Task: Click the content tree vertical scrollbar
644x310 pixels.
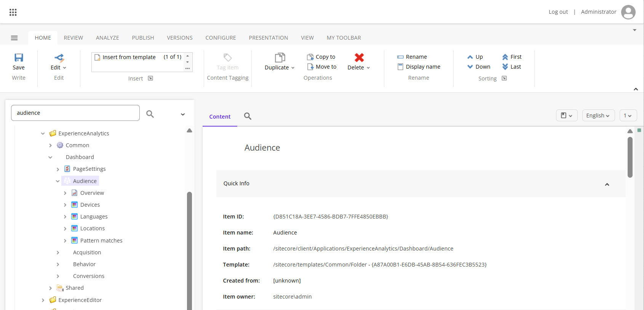Action: 189,251
